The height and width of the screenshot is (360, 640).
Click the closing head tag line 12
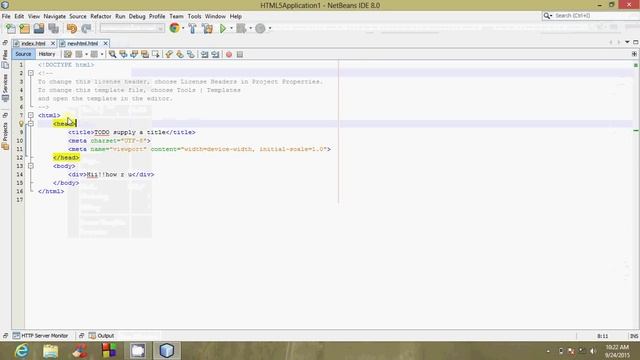[66, 158]
